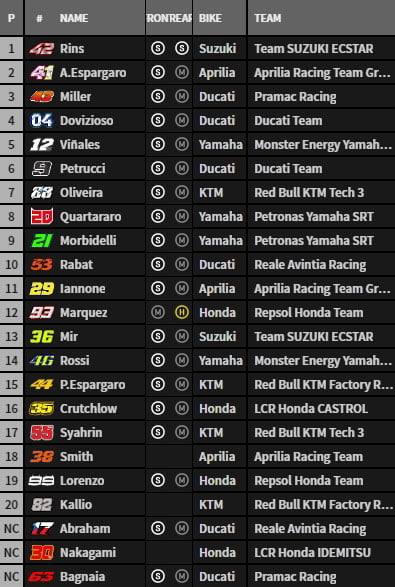
Task: Click the KTM bike label for Oliveira
Action: [x=211, y=192]
